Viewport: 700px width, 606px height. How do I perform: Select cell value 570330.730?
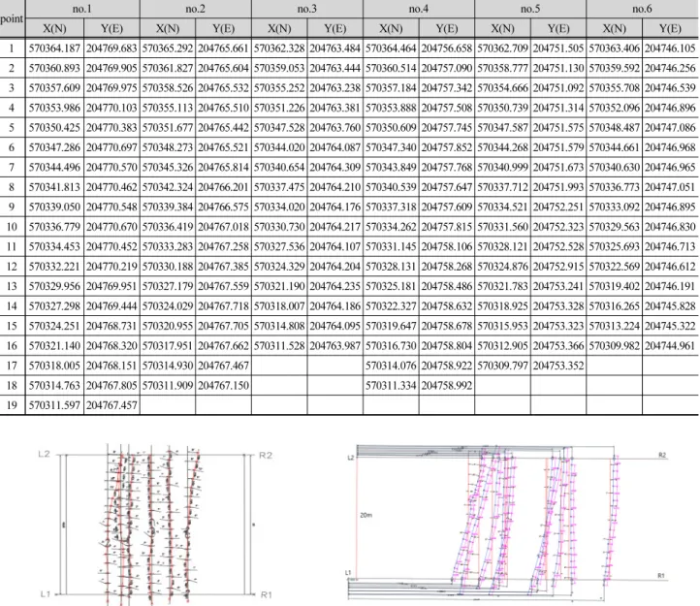[x=279, y=227]
